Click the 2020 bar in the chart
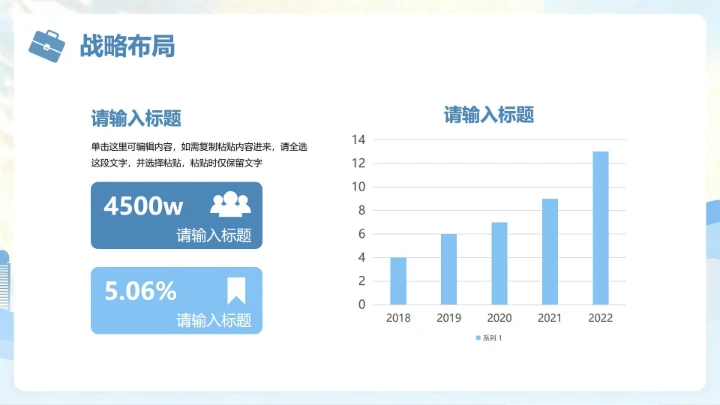The image size is (720, 405). [x=499, y=263]
